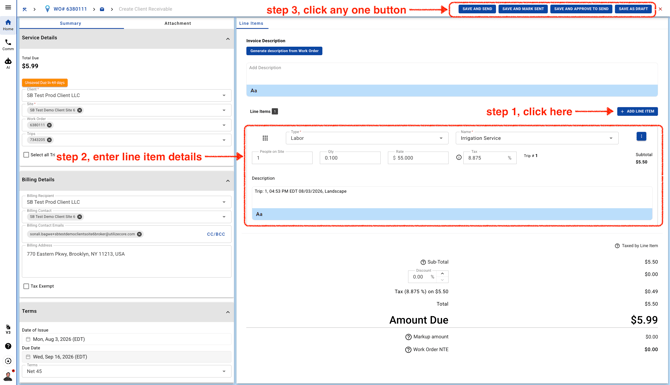Remove the 7343205 trip chip
Image resolution: width=670 pixels, height=385 pixels.
50,140
